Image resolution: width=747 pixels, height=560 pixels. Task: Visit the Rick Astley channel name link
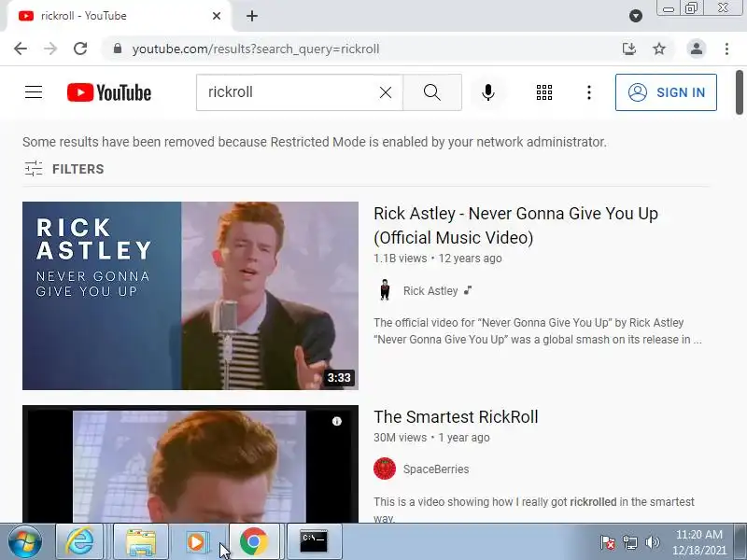(430, 291)
